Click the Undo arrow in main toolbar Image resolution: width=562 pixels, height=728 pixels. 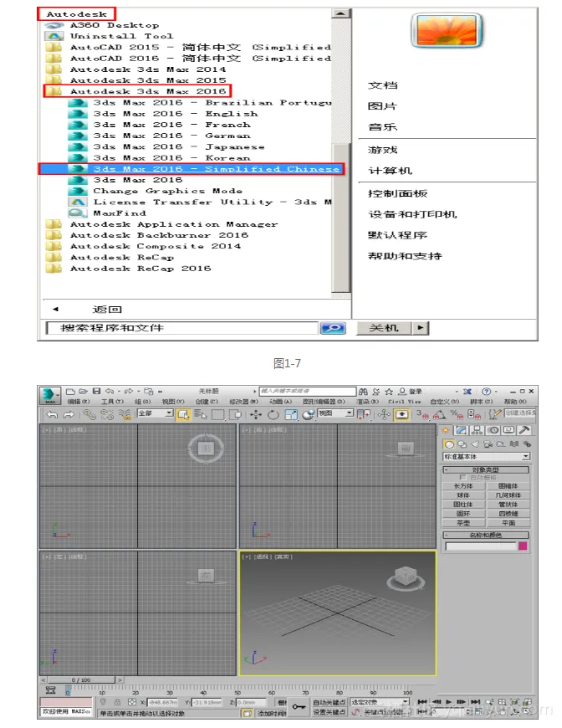coord(52,414)
